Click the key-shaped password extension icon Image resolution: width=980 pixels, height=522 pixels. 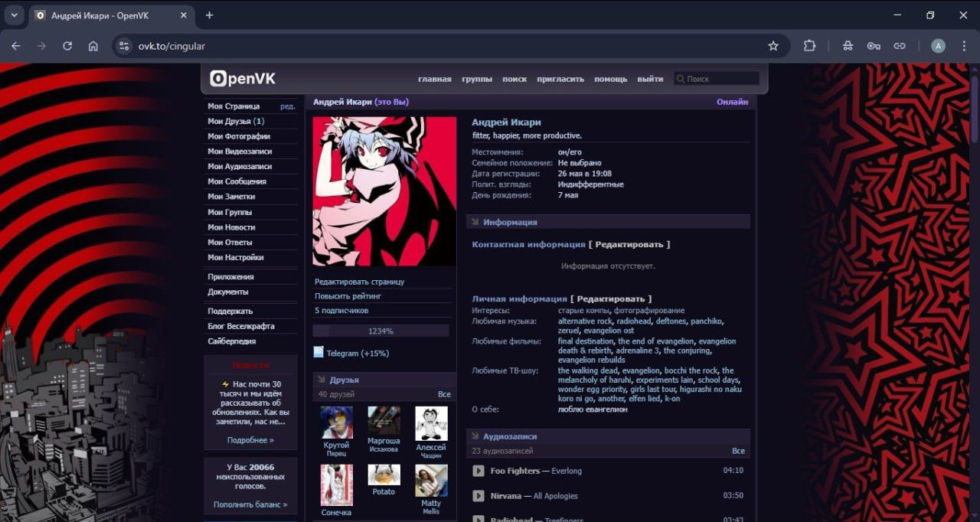click(874, 46)
